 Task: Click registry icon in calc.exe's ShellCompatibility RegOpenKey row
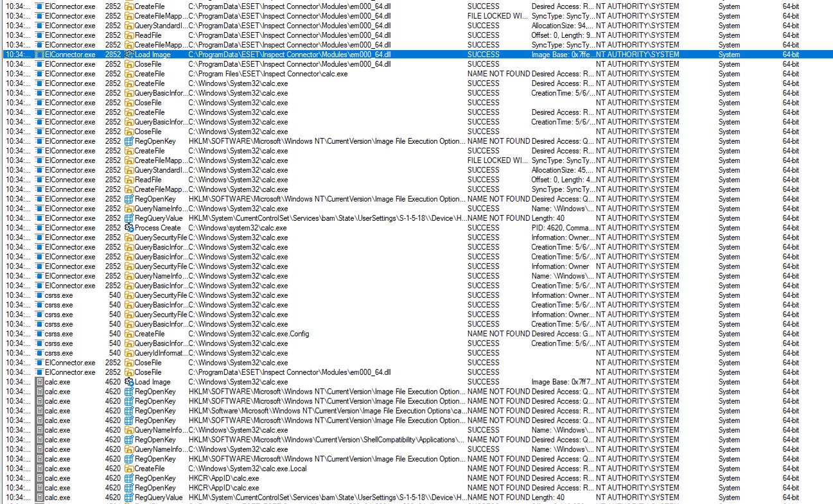tap(129, 440)
